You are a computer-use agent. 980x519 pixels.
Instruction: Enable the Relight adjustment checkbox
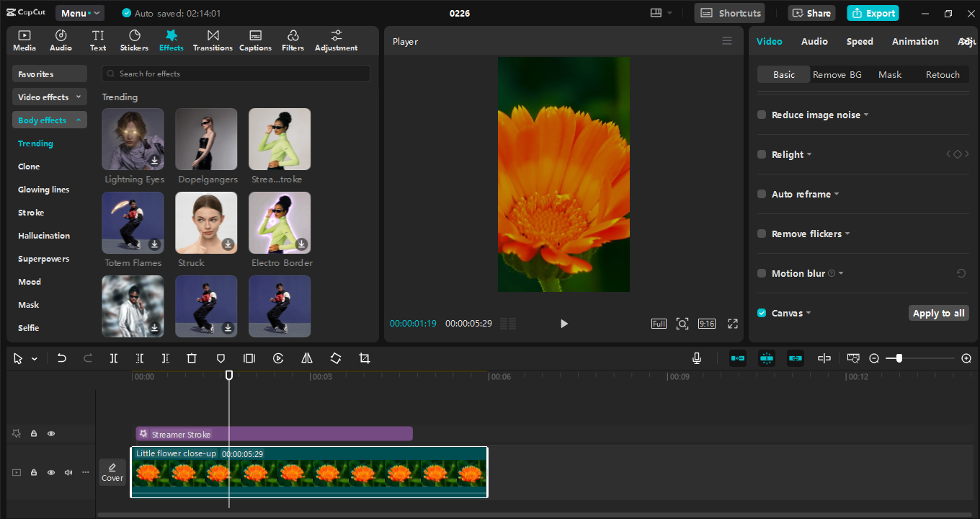click(x=761, y=154)
